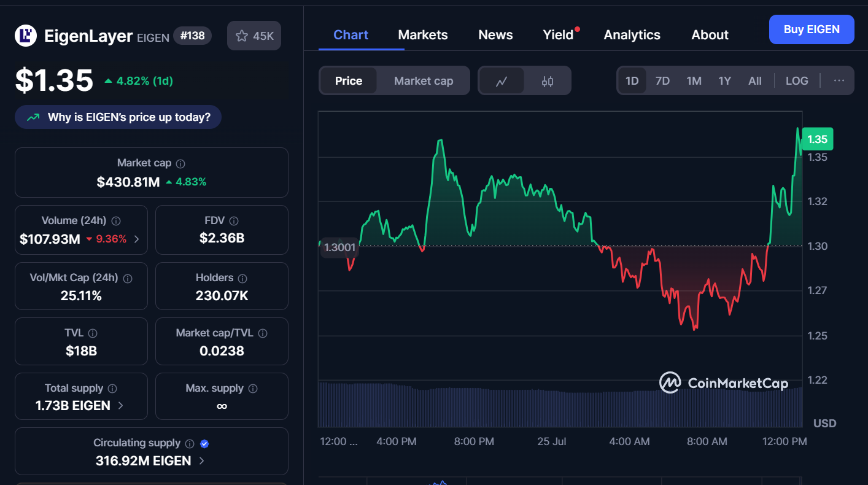Click the info icon next to Holders
Screen dimensions: 868x485
[x=242, y=278]
